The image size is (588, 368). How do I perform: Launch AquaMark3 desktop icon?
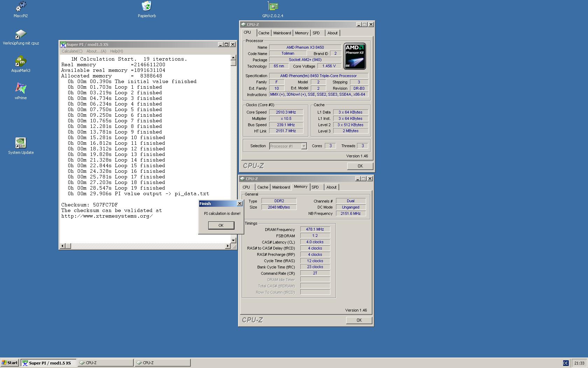21,64
